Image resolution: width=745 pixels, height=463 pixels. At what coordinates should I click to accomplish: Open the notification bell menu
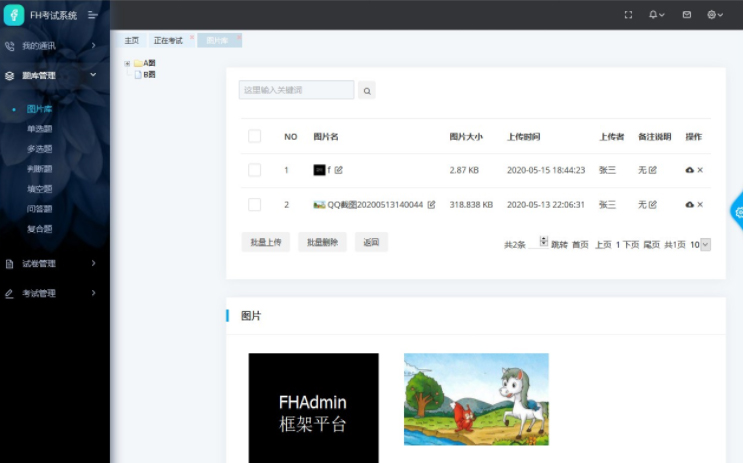(x=656, y=15)
